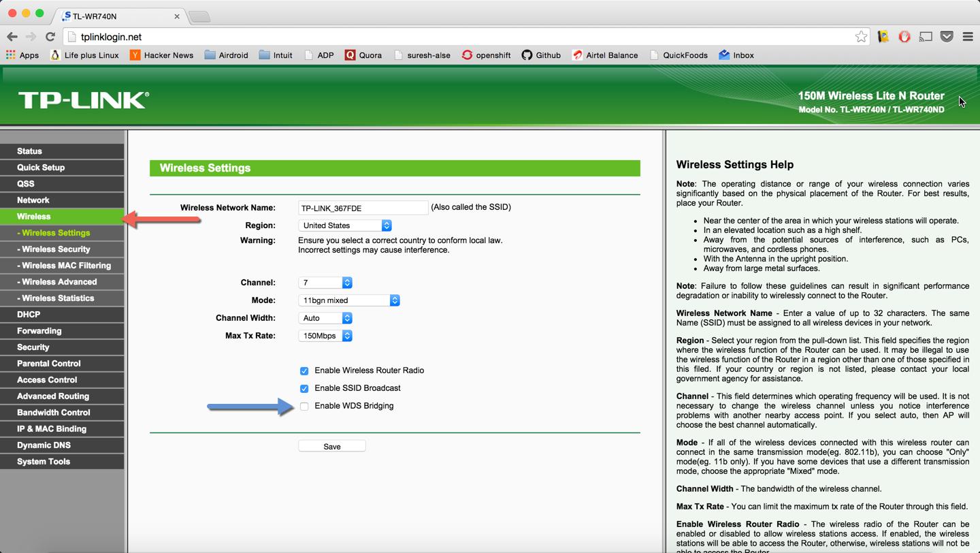Reload the router page
Screen dimensions: 980x553
pyautogui.click(x=50, y=37)
